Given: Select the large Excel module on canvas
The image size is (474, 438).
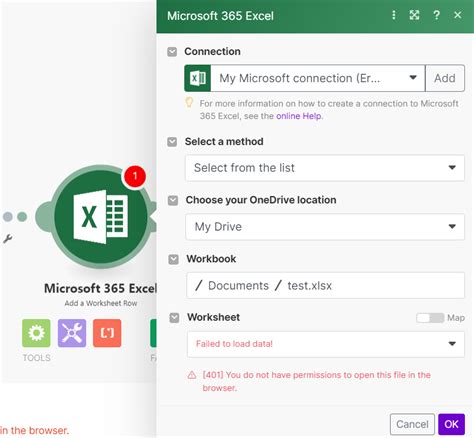Looking at the screenshot, I should coord(100,217).
